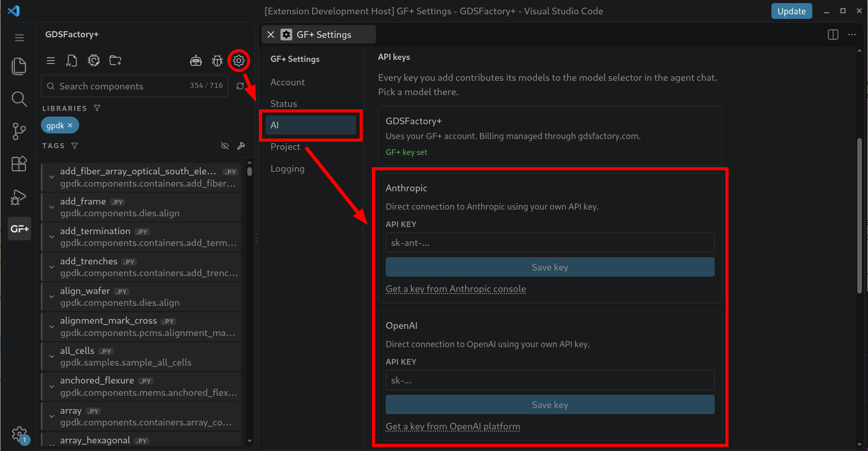Select the Account settings section
Image resolution: width=868 pixels, height=451 pixels.
coord(311,82)
